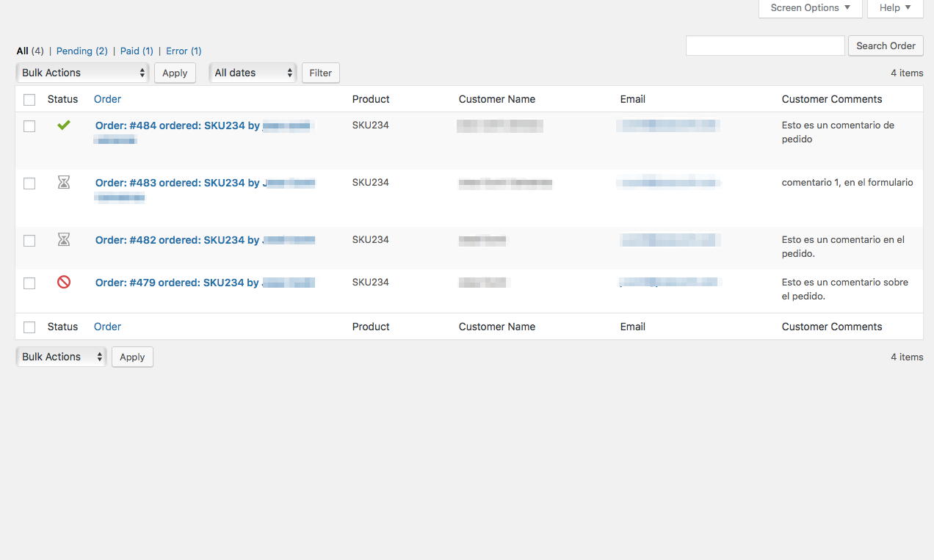Click the '4 items' count below table
Image resolution: width=934 pixels, height=560 pixels.
(907, 357)
